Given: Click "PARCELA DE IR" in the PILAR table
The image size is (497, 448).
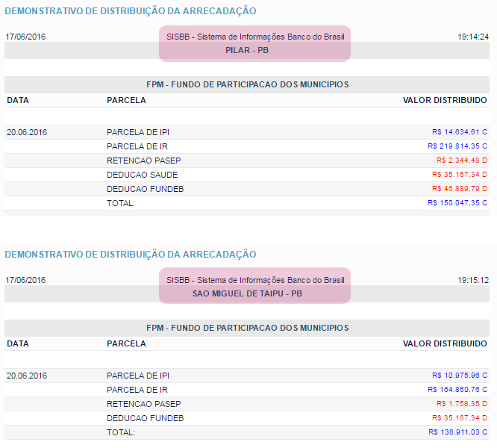Looking at the screenshot, I should pyautogui.click(x=137, y=146).
